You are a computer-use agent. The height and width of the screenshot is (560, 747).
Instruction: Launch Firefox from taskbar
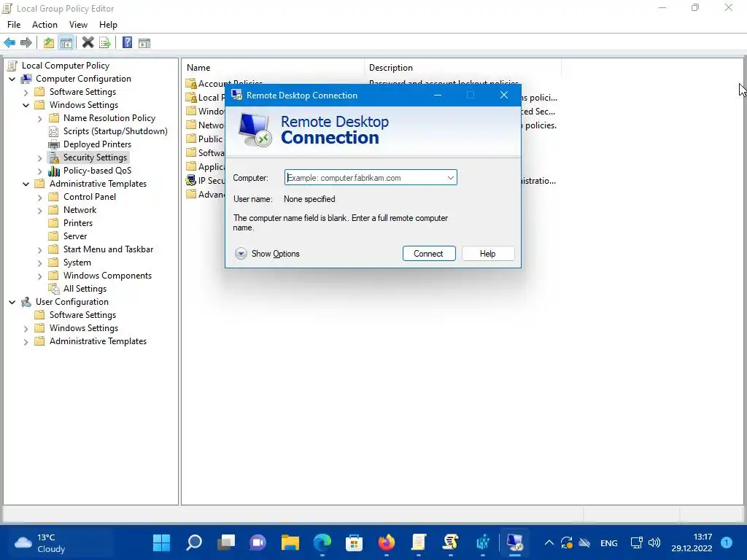pyautogui.click(x=387, y=542)
